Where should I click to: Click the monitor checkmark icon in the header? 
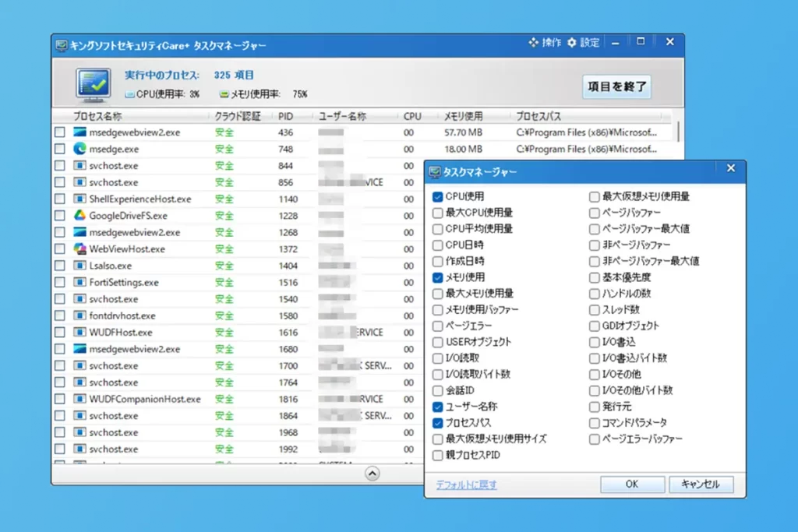(94, 84)
